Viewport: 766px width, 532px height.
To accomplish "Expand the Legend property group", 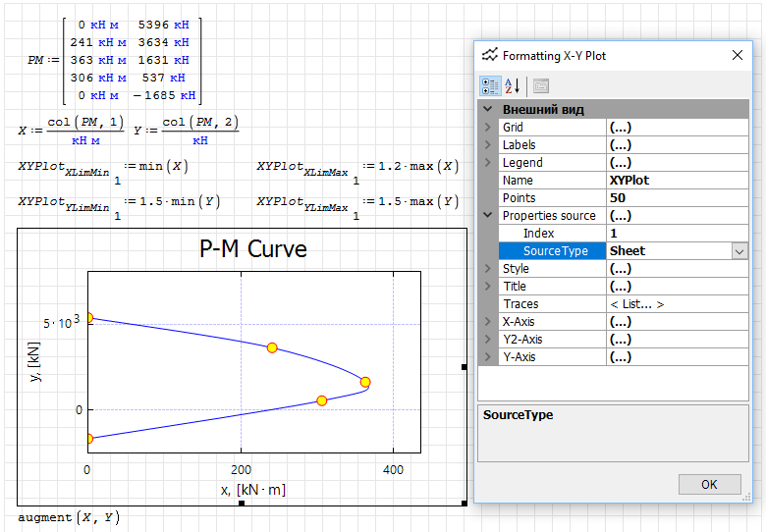I will click(488, 163).
